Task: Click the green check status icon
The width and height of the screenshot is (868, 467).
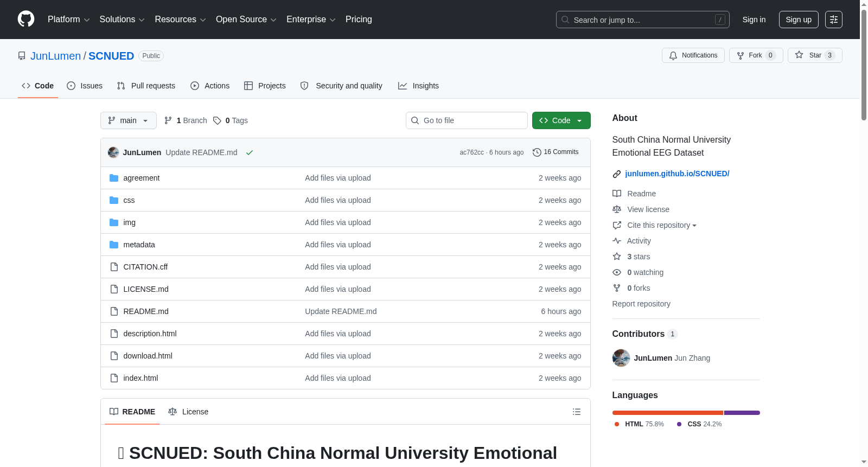Action: pos(250,152)
